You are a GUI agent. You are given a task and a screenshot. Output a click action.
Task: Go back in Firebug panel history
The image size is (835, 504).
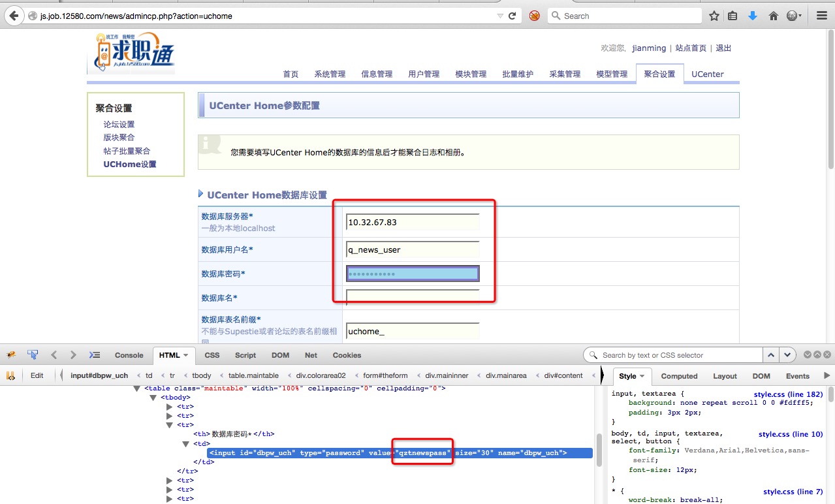pos(54,355)
